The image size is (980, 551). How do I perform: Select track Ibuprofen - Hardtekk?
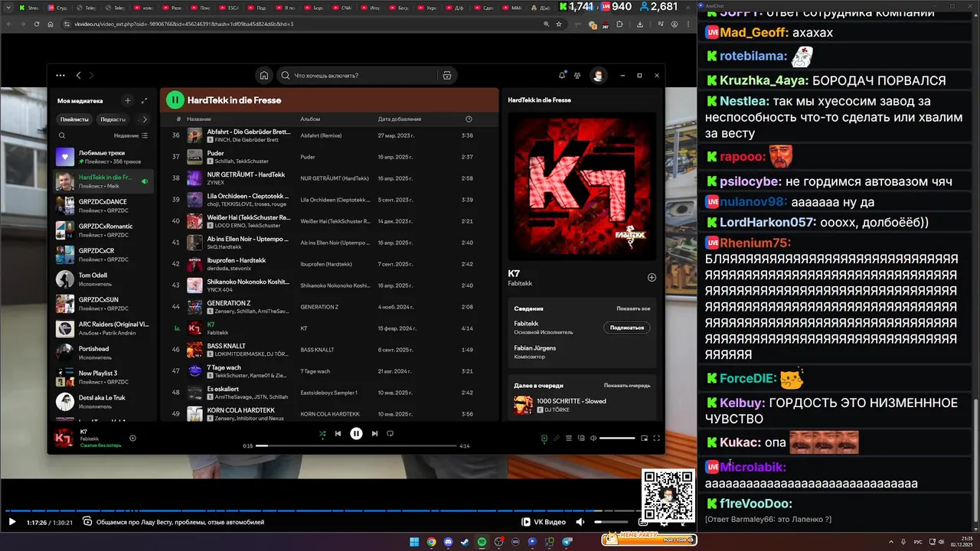329,264
